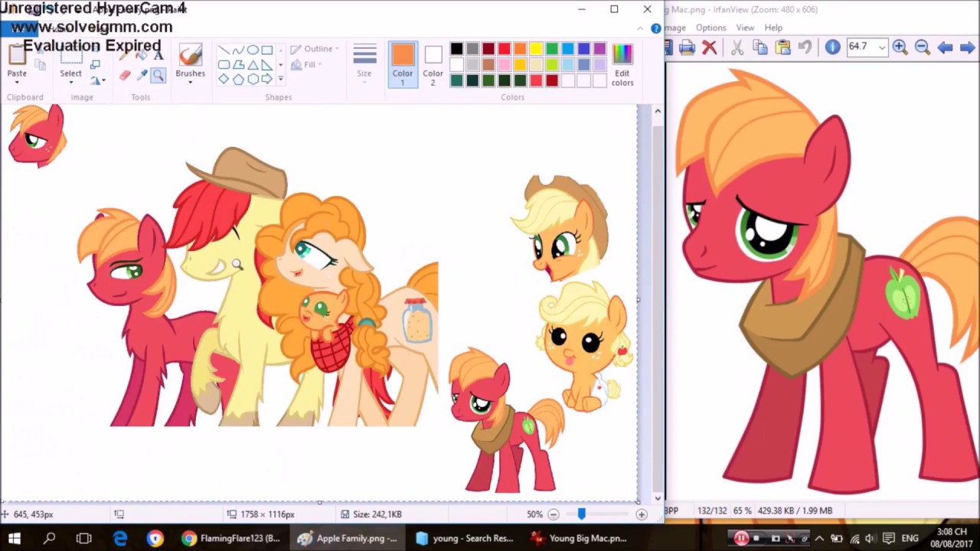980x551 pixels.
Task: Click the Paint zoom slider handle
Action: (581, 514)
